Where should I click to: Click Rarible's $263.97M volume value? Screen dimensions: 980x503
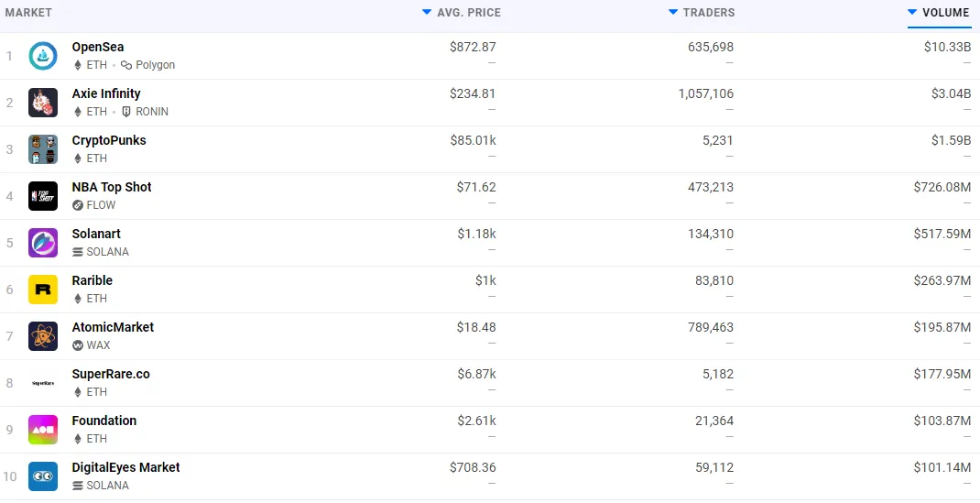click(x=942, y=280)
